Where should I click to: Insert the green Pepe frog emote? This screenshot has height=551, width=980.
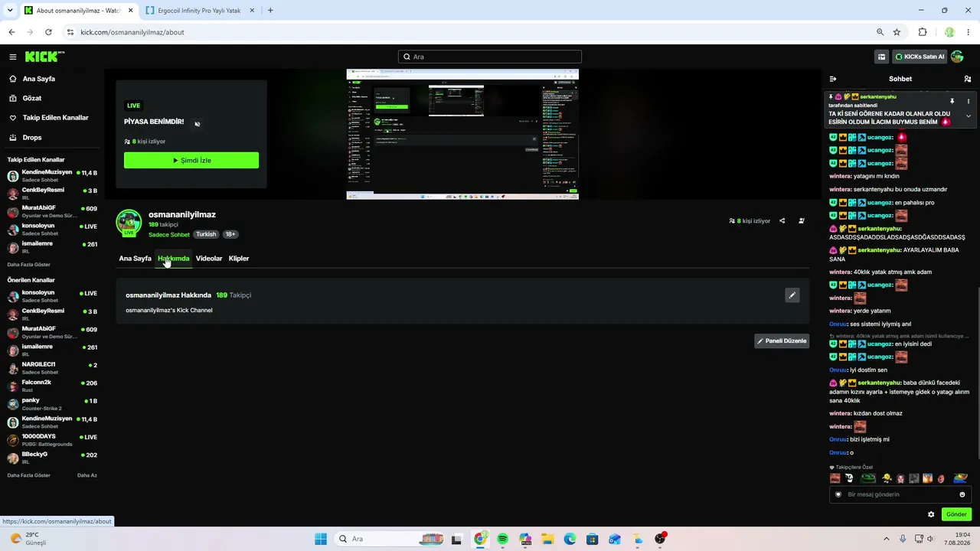point(868,478)
